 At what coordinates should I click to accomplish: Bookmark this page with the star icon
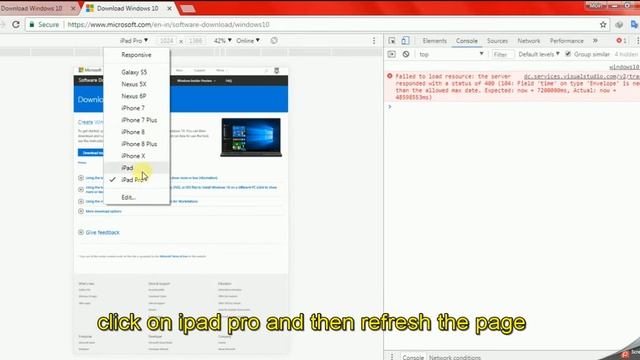click(x=603, y=24)
